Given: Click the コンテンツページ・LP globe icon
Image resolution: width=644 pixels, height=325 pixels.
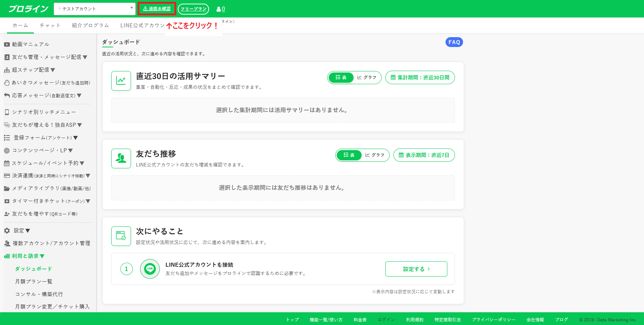Looking at the screenshot, I should (7, 150).
